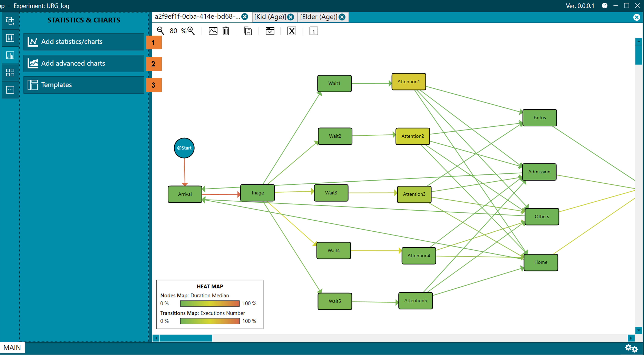Viewport: 644px width, 355px height.
Task: Click the vertical scrollbar down arrow
Action: tap(639, 330)
